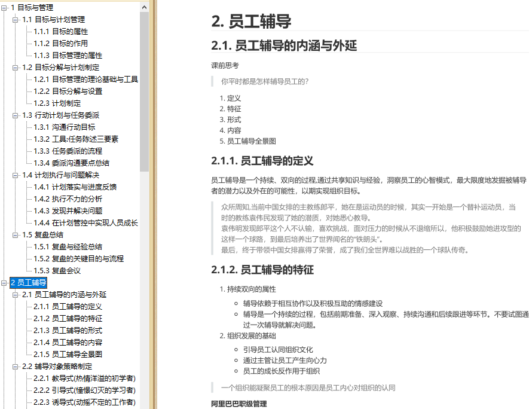Click heading '2.1.2. 员工辅导的特征'
This screenshot has height=409, width=532.
tap(262, 270)
